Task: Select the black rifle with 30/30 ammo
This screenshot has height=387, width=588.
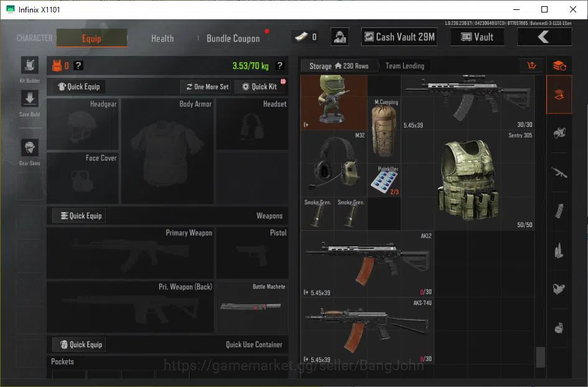Action: [468, 102]
